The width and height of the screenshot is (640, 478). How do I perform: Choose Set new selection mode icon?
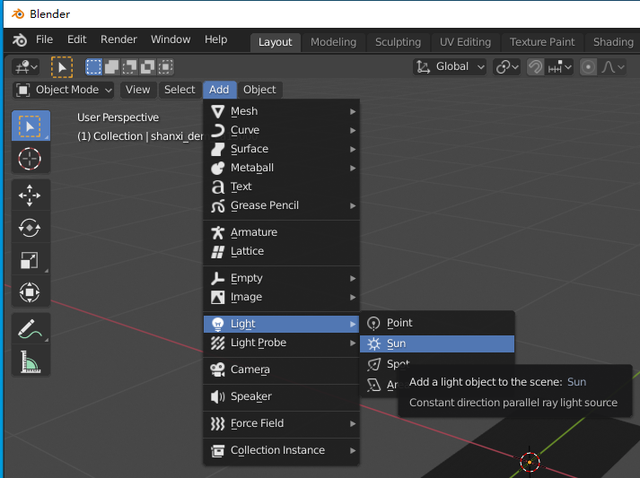point(93,67)
